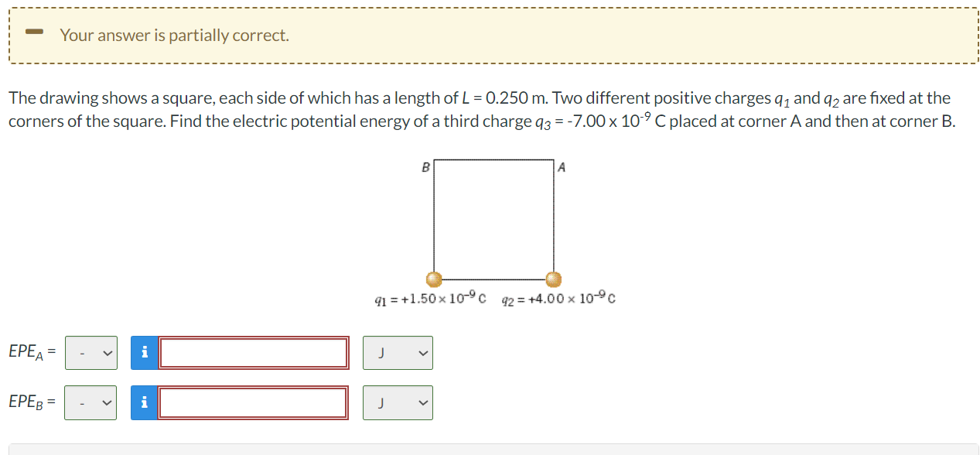This screenshot has width=980, height=455.
Task: Click the EPE_A equation label
Action: [x=29, y=352]
